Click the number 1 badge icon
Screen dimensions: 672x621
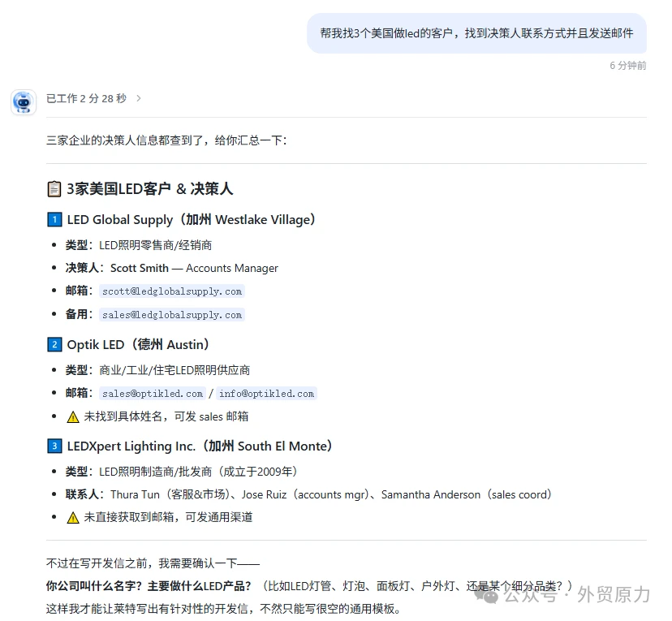pos(54,220)
